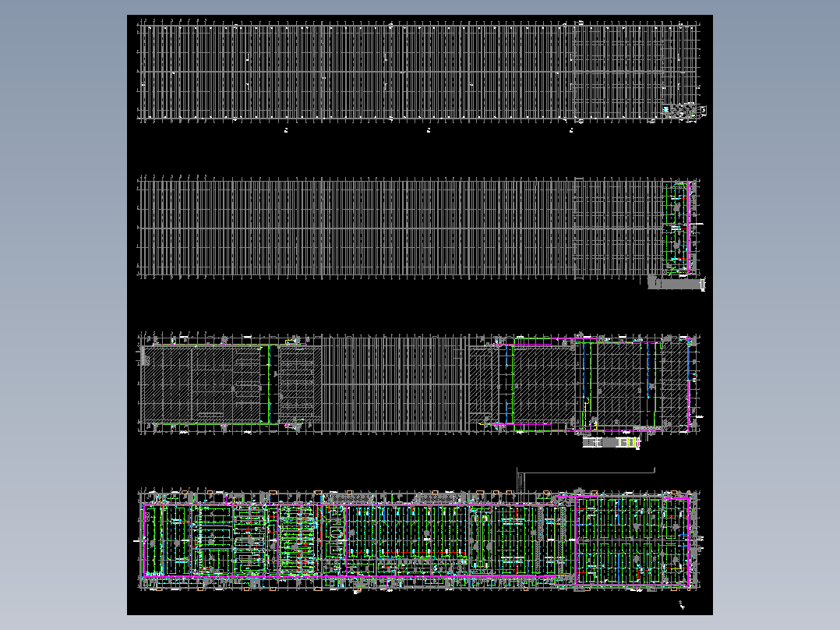Click the legend table beneath the third plan
This screenshot has height=630, width=840.
[x=612, y=442]
